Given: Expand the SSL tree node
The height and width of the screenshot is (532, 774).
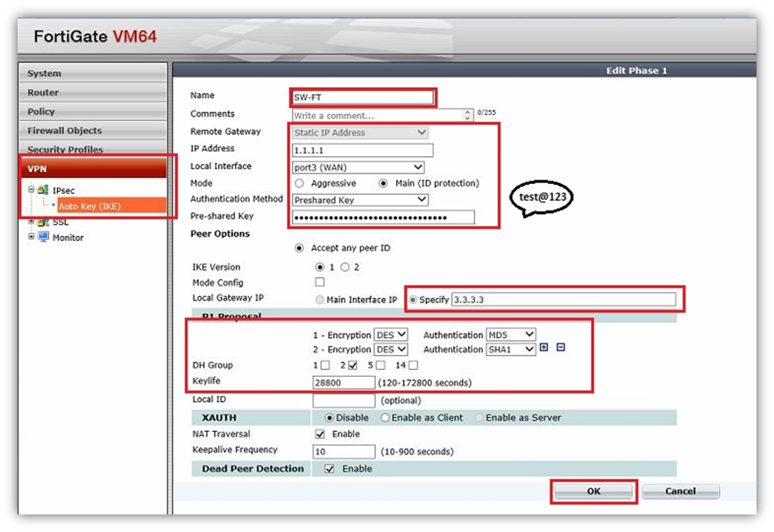Looking at the screenshot, I should point(31,222).
